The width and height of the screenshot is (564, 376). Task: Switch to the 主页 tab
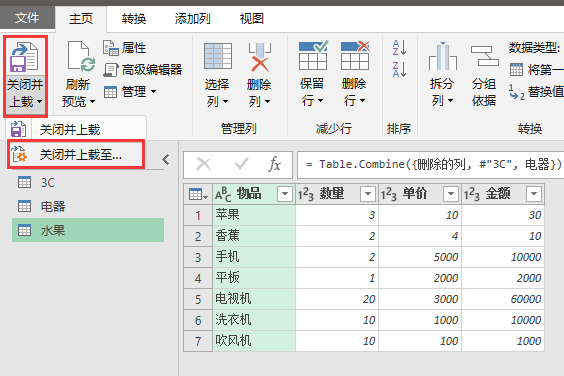coord(81,18)
